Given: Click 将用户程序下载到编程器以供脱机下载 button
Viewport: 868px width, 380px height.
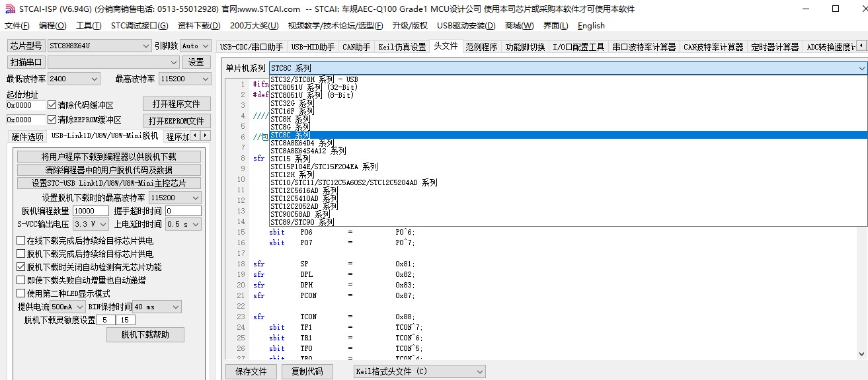Looking at the screenshot, I should click(x=109, y=157).
